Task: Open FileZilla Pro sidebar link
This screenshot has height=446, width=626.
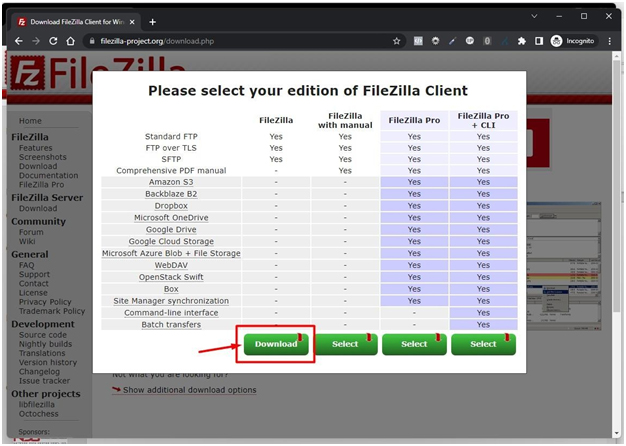Action: click(42, 184)
